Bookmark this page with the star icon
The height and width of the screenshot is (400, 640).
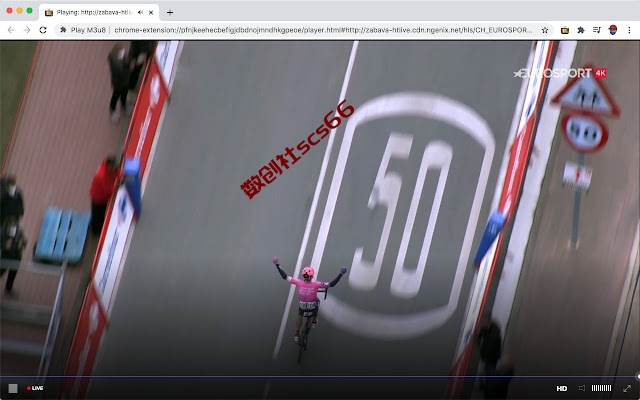(x=544, y=30)
